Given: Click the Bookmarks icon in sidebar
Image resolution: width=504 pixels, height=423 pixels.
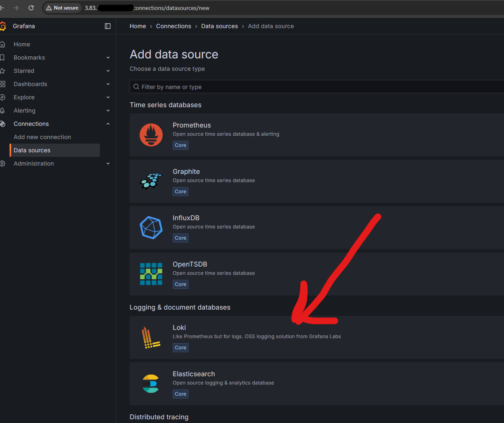Looking at the screenshot, I should 2,58.
